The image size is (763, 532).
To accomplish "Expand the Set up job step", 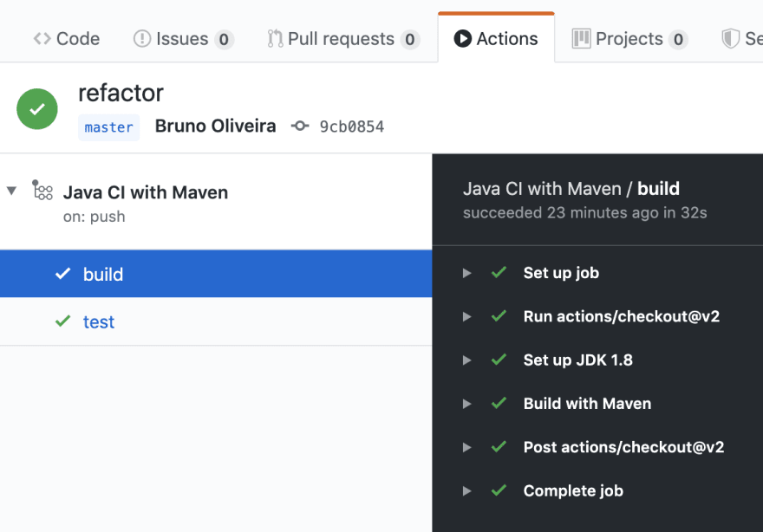I will point(466,273).
